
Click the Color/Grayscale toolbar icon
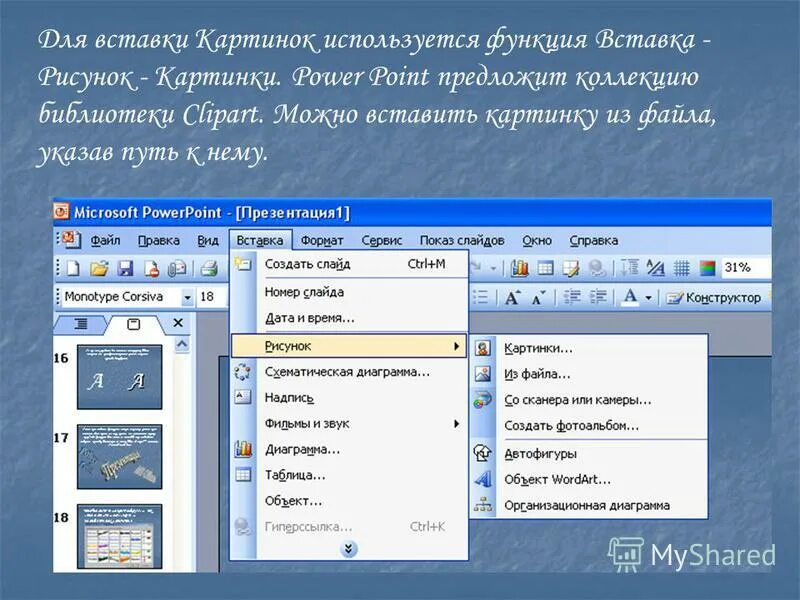pyautogui.click(x=708, y=267)
